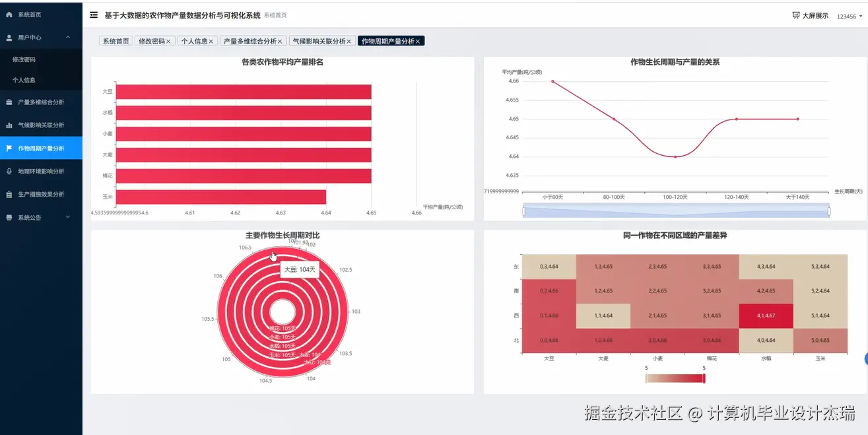Click the hamburger menu collapse icon
The width and height of the screenshot is (868, 435).
94,15
